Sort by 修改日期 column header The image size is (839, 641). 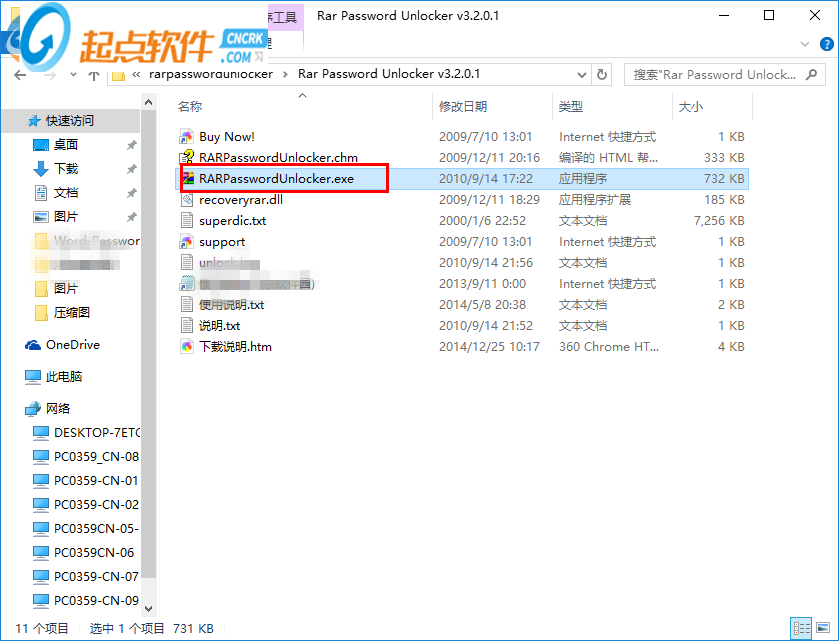pyautogui.click(x=463, y=106)
